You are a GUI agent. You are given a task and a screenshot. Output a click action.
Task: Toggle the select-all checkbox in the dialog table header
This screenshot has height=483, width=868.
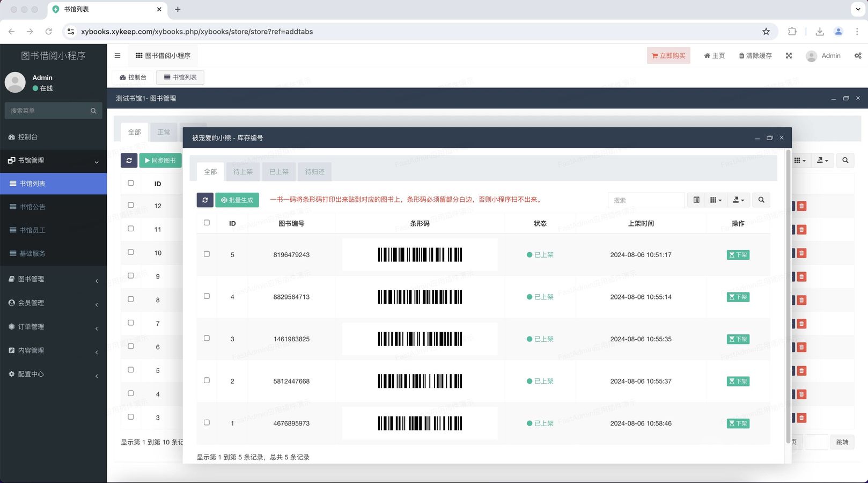pos(207,223)
